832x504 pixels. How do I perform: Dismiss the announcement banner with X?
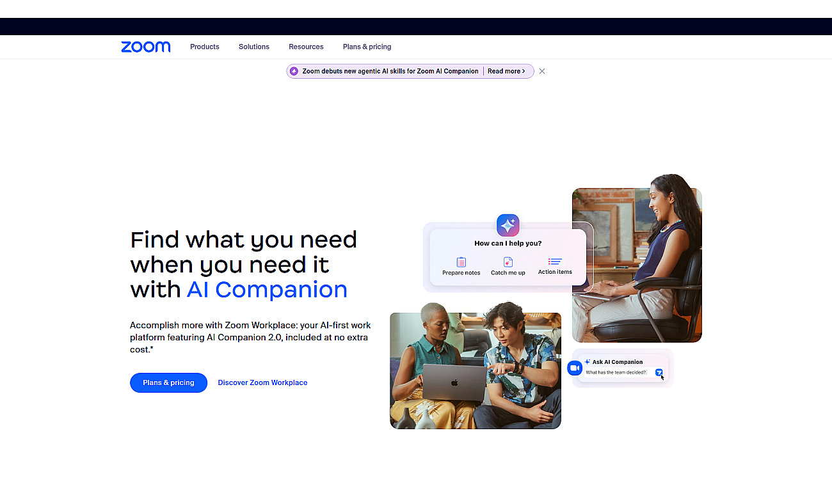click(542, 71)
